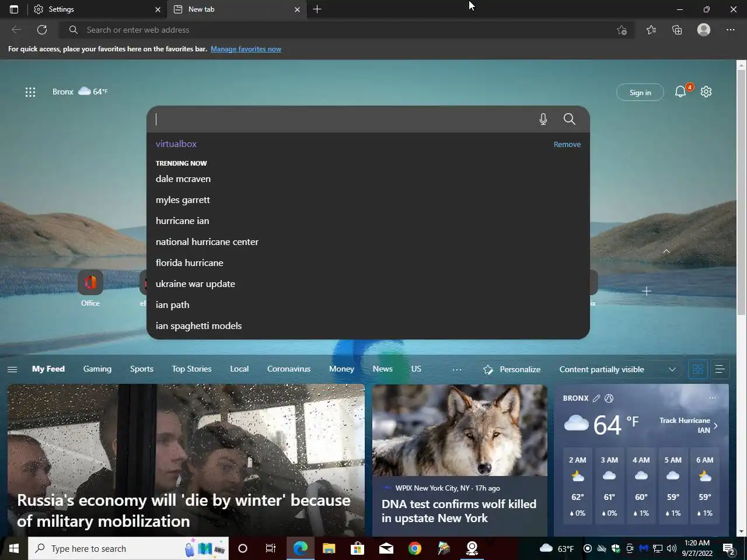Add this page to favorites star icon
Image resolution: width=747 pixels, height=560 pixels.
[622, 30]
